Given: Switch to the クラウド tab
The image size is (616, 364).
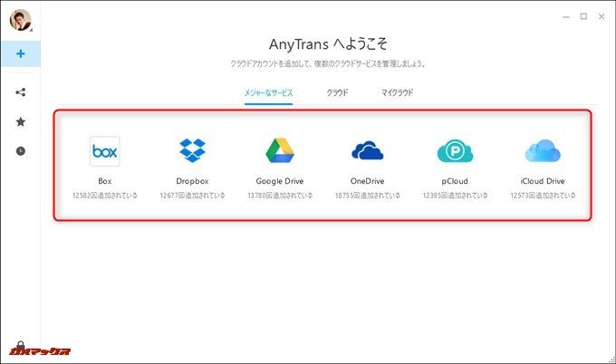Looking at the screenshot, I should tap(337, 93).
